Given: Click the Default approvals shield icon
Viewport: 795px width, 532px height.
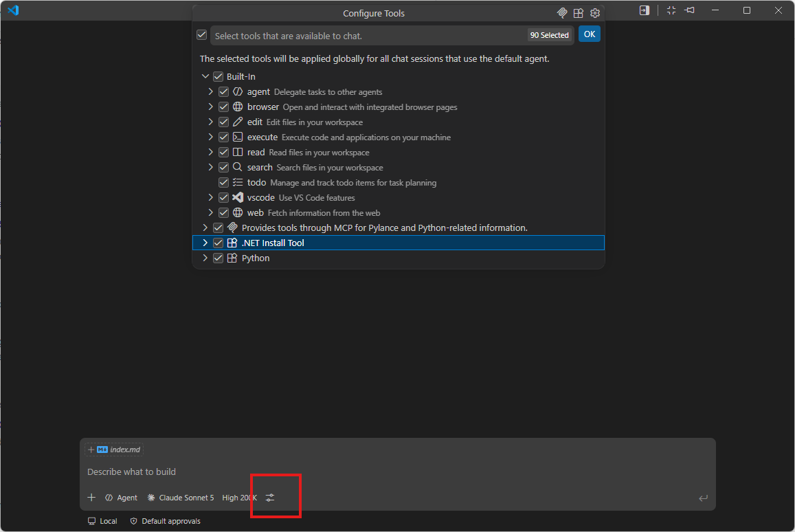Looking at the screenshot, I should pyautogui.click(x=134, y=521).
